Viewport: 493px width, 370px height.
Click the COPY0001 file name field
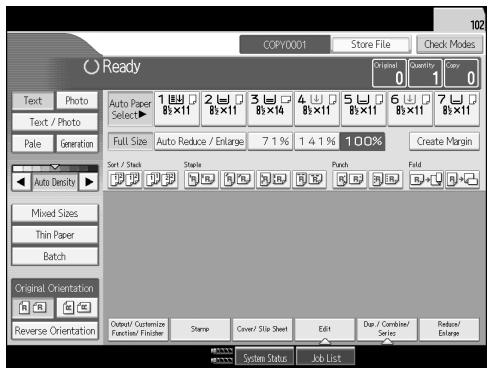(285, 45)
